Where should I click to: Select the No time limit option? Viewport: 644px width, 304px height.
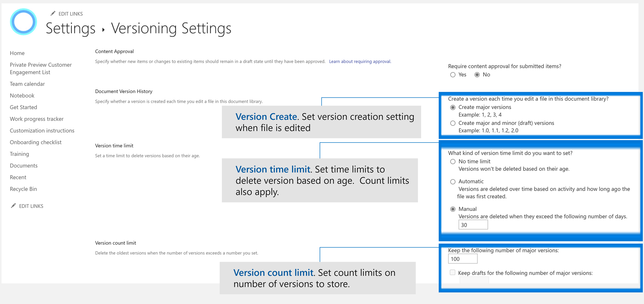coord(453,162)
